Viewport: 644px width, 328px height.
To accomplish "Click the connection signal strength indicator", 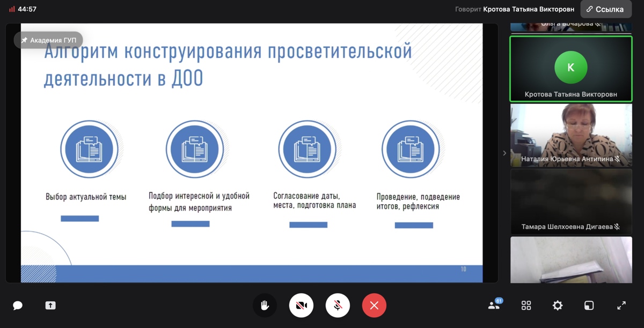I will pos(12,9).
